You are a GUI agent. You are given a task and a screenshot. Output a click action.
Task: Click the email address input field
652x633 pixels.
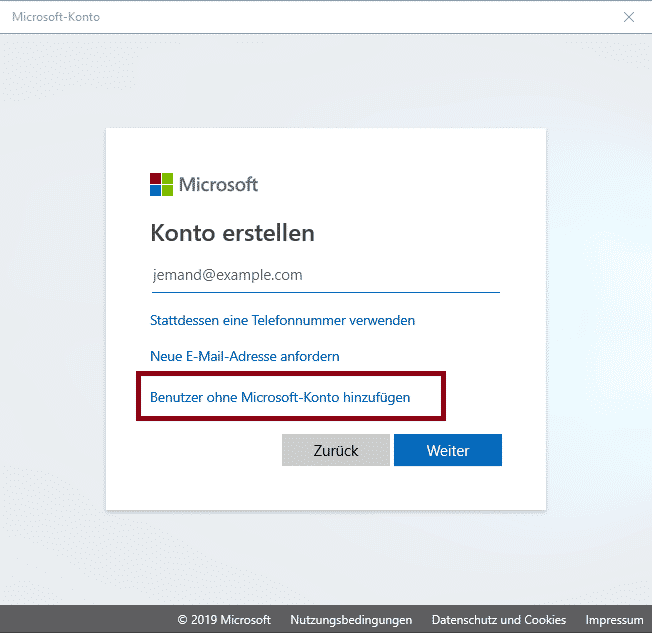coord(326,275)
